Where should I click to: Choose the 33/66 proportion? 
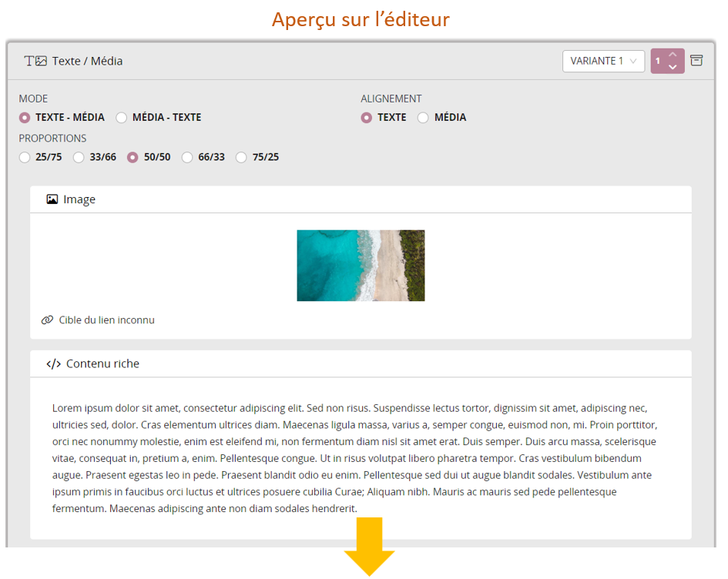click(x=79, y=158)
